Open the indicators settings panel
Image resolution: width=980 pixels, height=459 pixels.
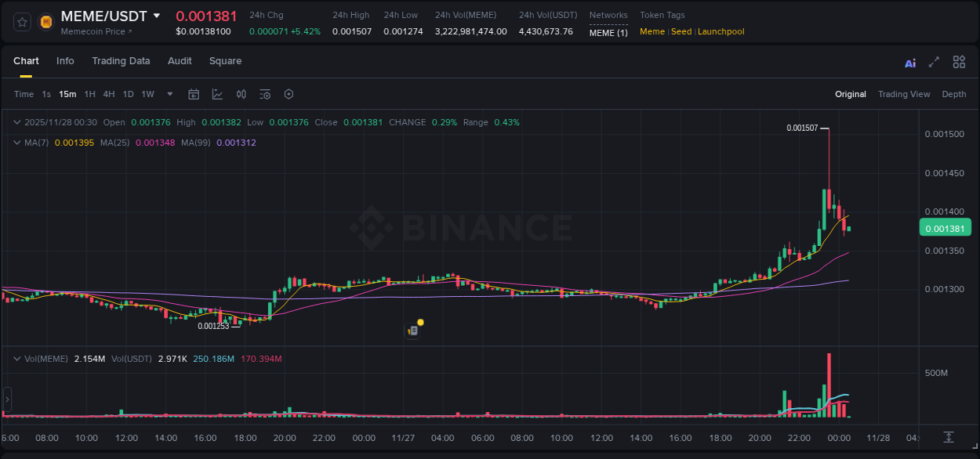pos(264,93)
